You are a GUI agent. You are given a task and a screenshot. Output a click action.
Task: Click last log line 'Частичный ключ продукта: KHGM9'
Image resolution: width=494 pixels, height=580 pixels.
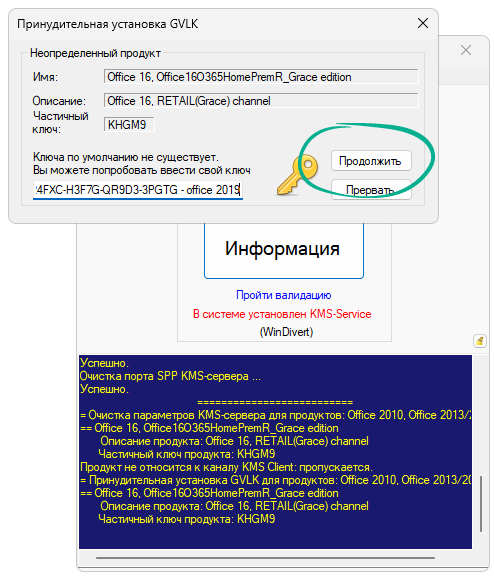[187, 519]
